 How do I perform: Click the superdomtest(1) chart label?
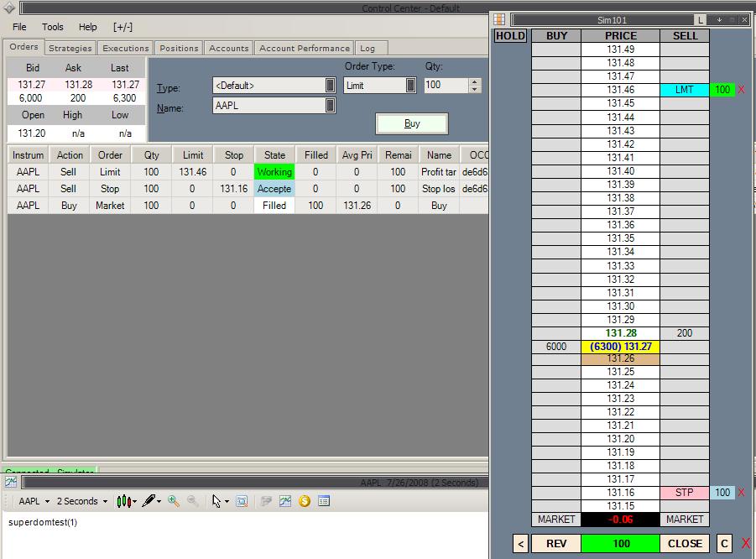[43, 522]
